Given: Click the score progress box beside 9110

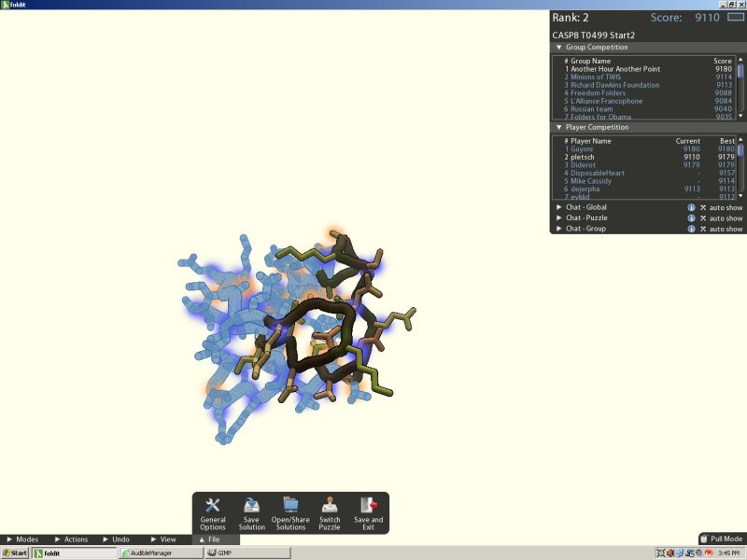Looking at the screenshot, I should [x=736, y=17].
